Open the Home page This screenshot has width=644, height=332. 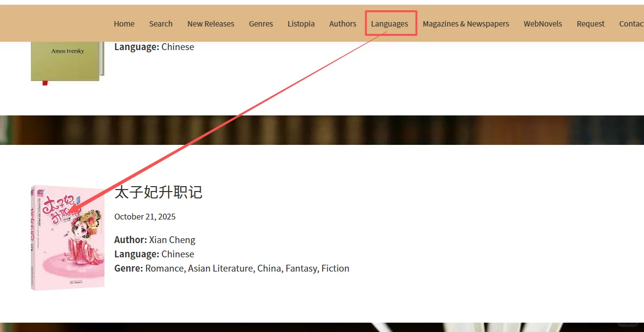pyautogui.click(x=124, y=23)
